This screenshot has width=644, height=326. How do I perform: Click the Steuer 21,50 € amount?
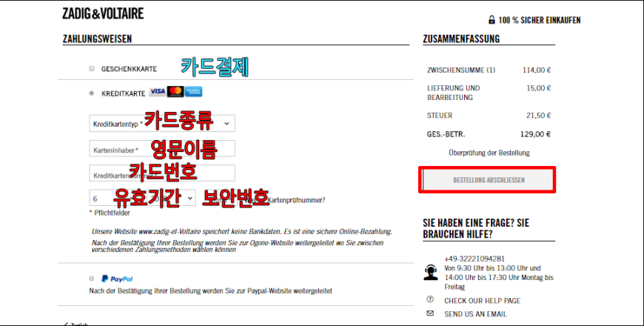(x=538, y=116)
